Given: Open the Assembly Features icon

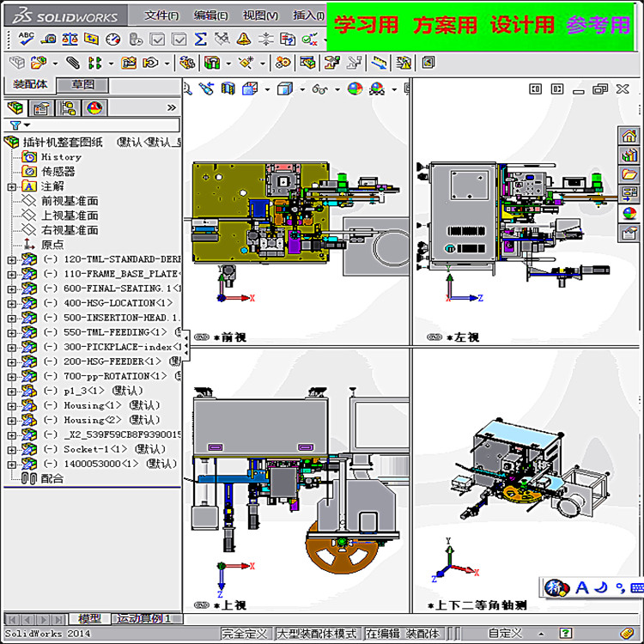Looking at the screenshot, I should point(212,63).
